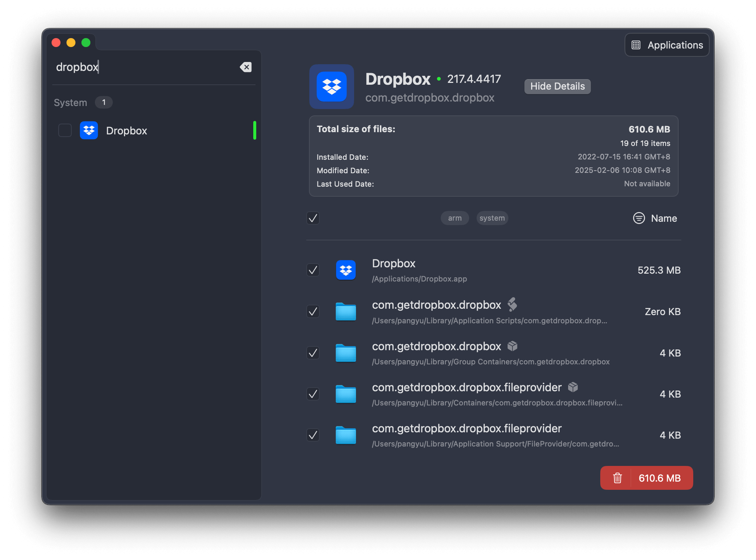Click folder icon for Application Support FileProvider entry
Viewport: 756px width, 560px height.
point(346,435)
